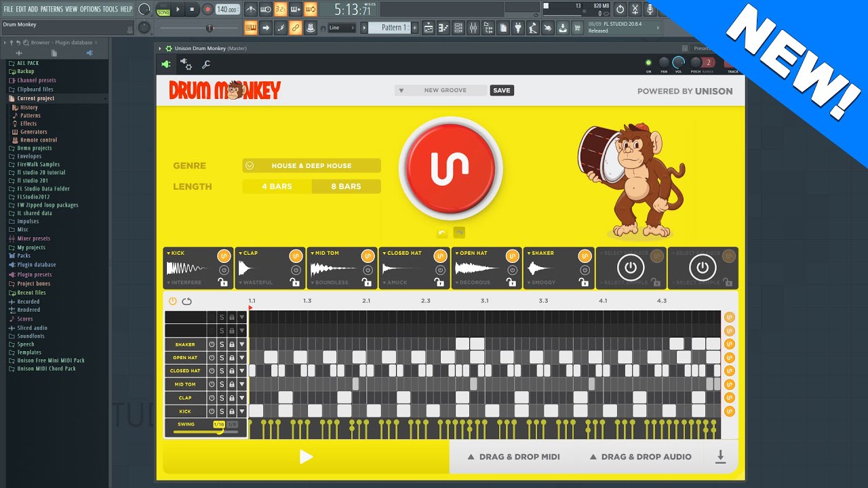Viewport: 868px width, 488px height.
Task: Open the OPTIONS menu
Action: 90,9
